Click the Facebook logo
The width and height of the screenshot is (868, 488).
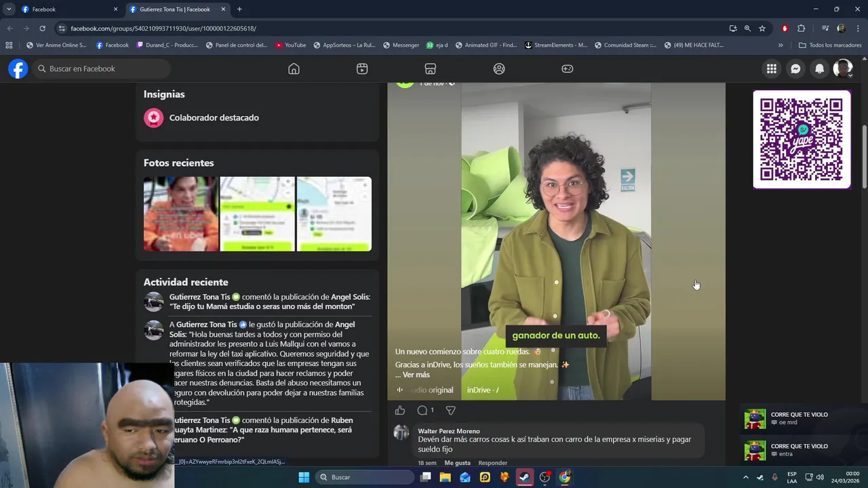pos(18,68)
